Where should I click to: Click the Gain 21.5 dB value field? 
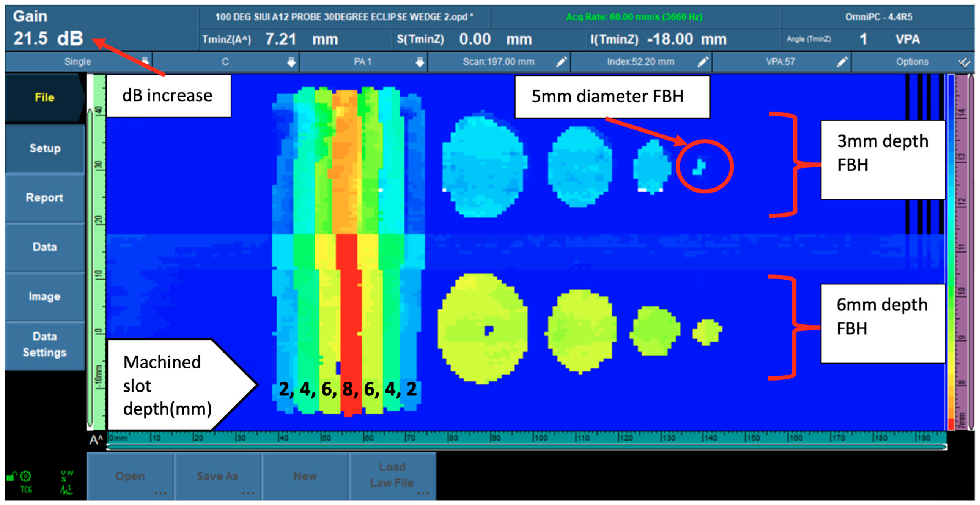pos(48,38)
